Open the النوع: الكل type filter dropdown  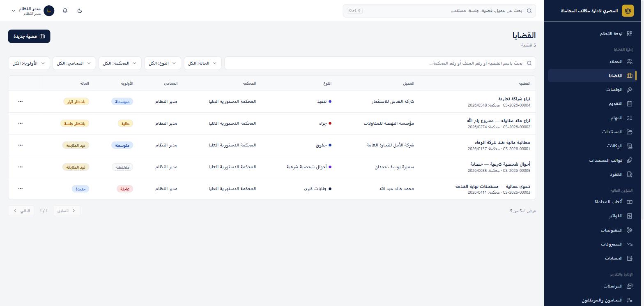(x=163, y=63)
